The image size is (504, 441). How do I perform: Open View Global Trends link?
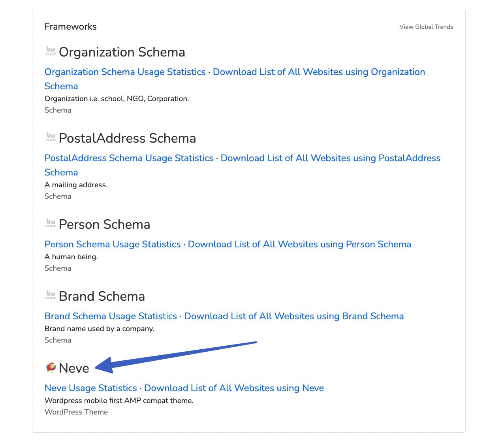426,27
